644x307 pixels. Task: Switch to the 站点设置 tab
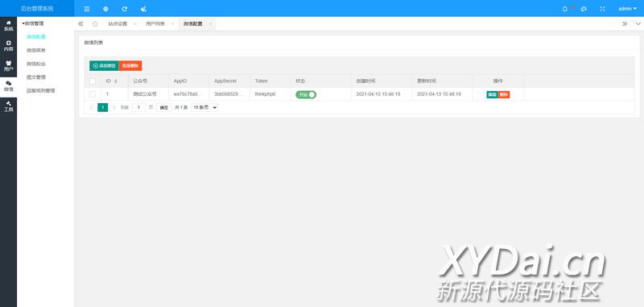pyautogui.click(x=118, y=24)
